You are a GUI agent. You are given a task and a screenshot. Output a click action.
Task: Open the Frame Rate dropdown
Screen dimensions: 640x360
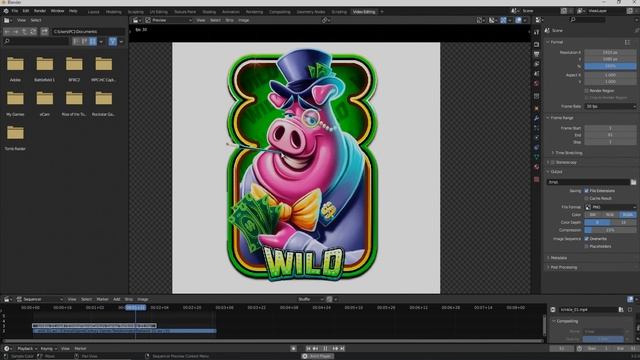point(610,107)
